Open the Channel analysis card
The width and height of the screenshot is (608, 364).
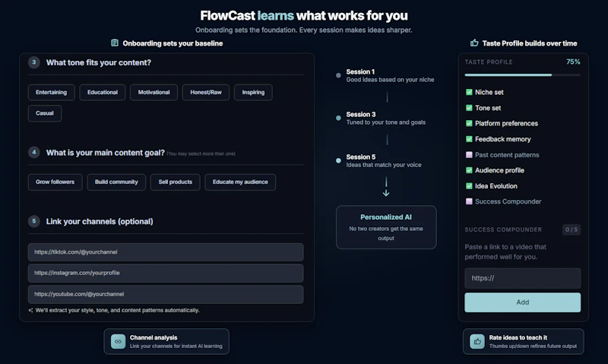coord(166,341)
